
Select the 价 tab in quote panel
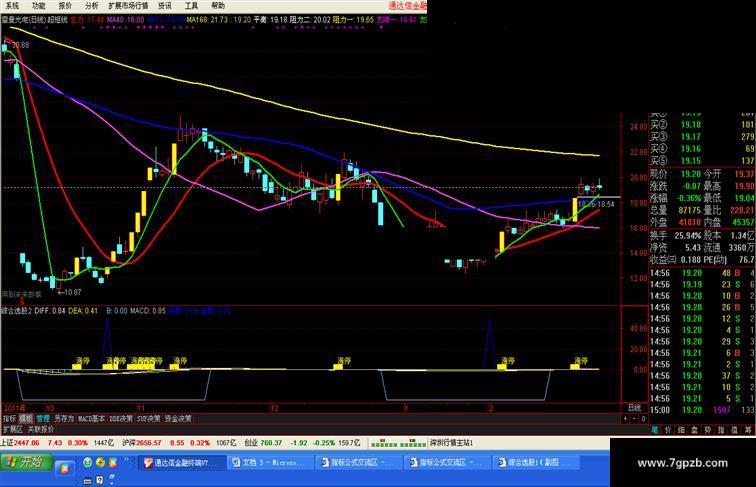(668, 429)
